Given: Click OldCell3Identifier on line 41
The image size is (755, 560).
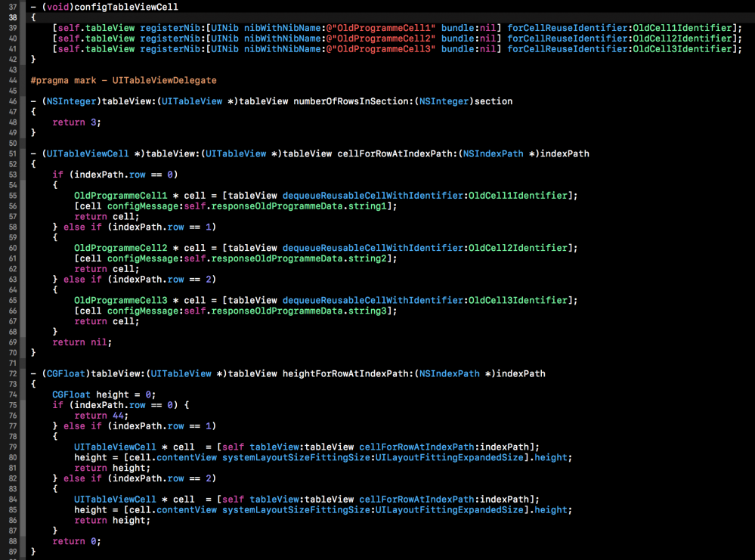Looking at the screenshot, I should coord(682,49).
